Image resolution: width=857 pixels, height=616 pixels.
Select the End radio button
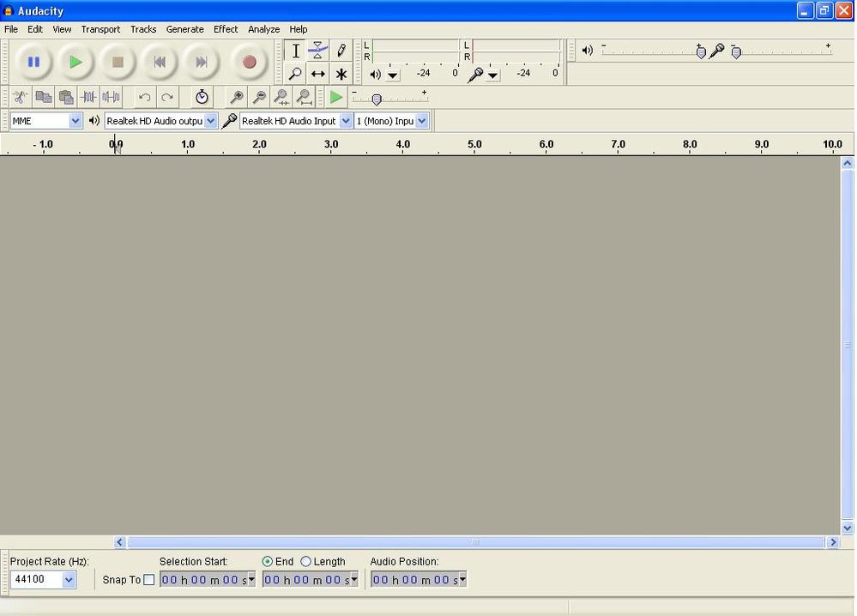(268, 561)
